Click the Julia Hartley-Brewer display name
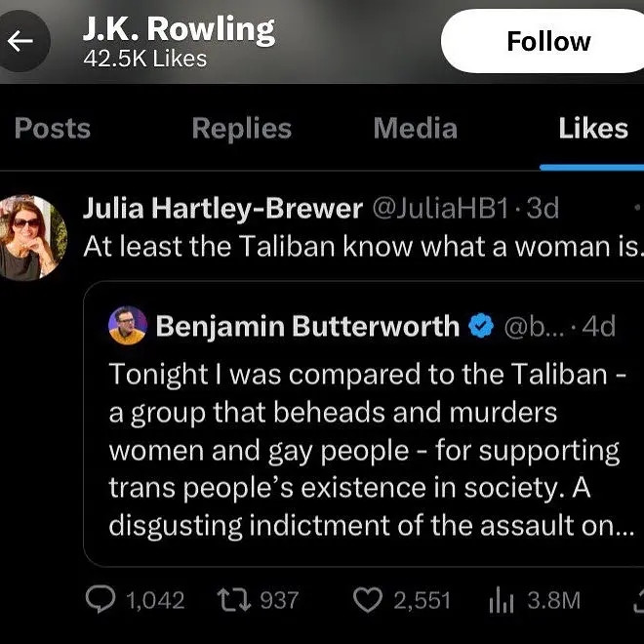The height and width of the screenshot is (644, 644). click(x=222, y=208)
